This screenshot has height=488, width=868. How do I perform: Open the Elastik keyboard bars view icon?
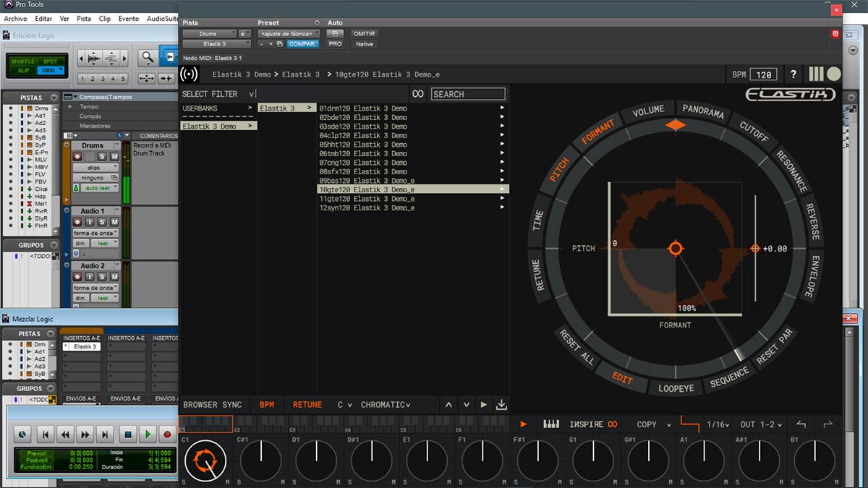(x=816, y=74)
